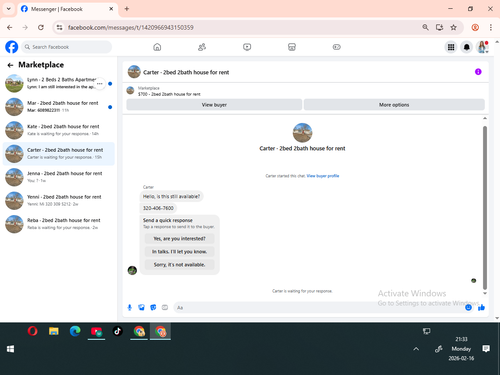Click the address bar URL
This screenshot has height=375, width=500.
(130, 27)
